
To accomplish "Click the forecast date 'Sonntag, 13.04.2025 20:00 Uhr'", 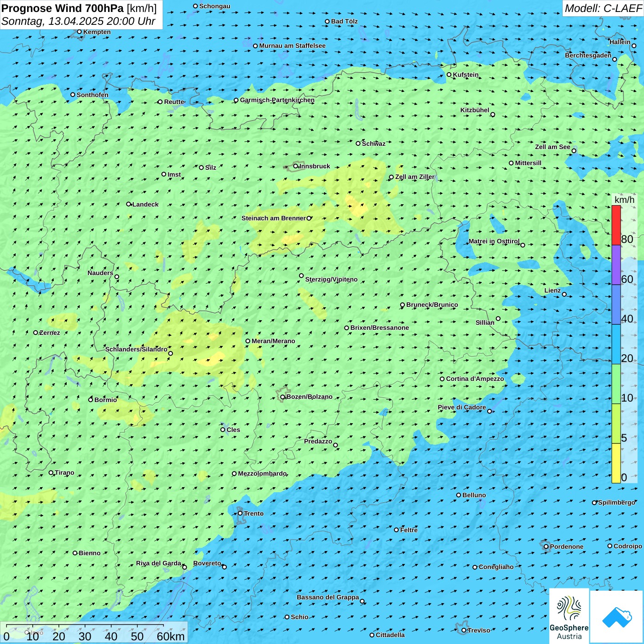I will pos(78,21).
